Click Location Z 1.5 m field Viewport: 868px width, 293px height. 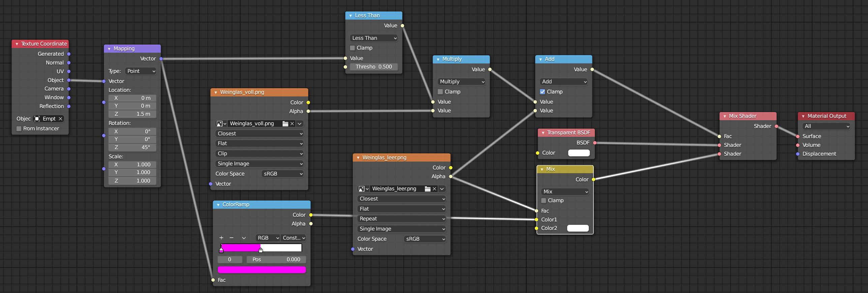pos(133,114)
